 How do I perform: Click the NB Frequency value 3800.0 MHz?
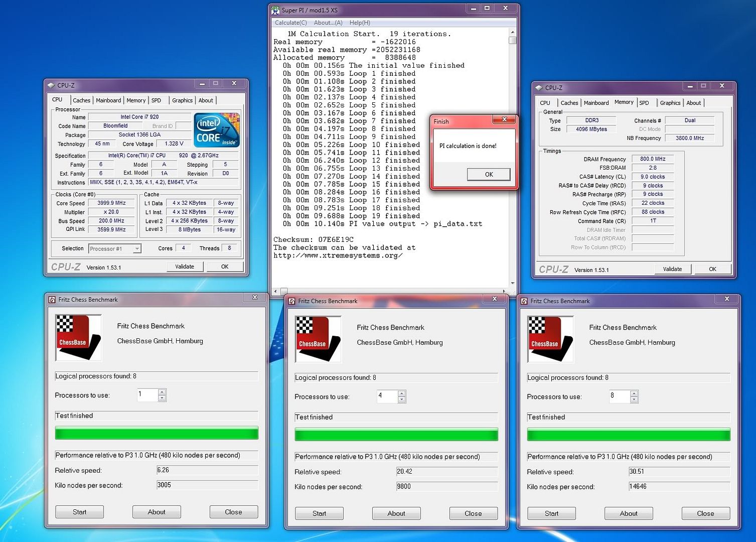(x=689, y=138)
